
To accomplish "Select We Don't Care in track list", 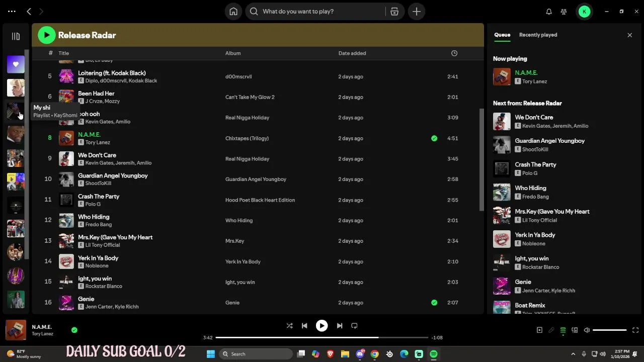I will click(97, 155).
